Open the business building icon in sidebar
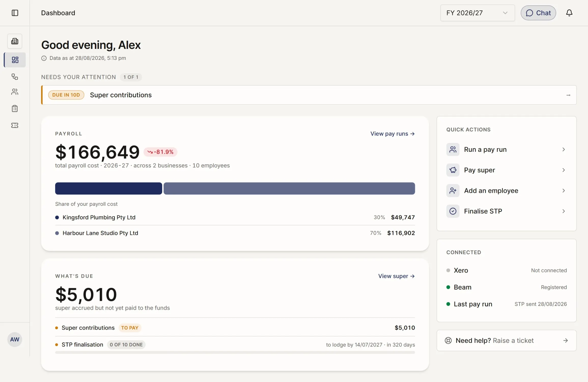 click(x=15, y=41)
